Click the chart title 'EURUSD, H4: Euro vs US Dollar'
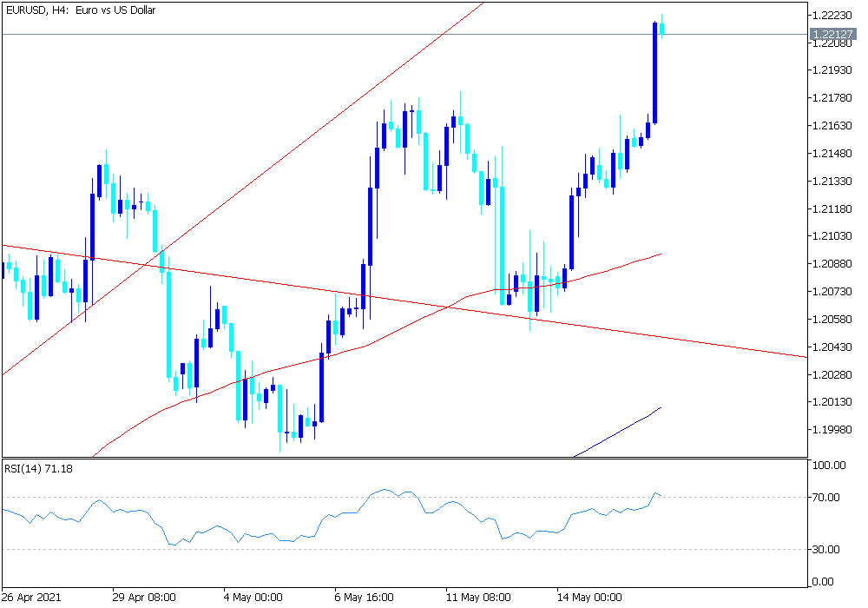Image resolution: width=868 pixels, height=608 pixels. click(81, 10)
